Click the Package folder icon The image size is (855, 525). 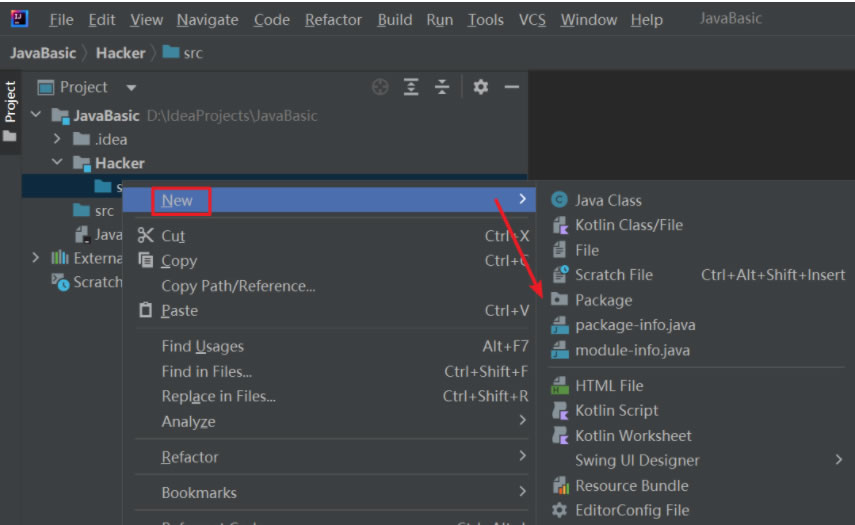(x=559, y=300)
